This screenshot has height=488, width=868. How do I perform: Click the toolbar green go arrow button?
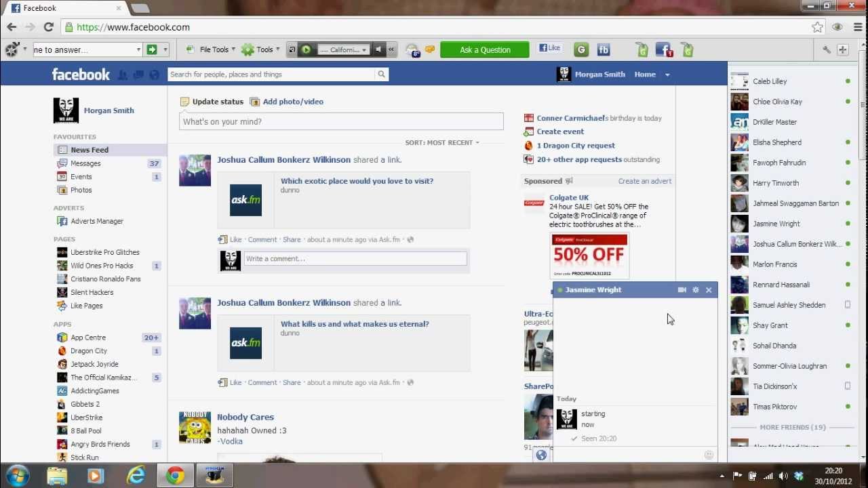coord(152,49)
